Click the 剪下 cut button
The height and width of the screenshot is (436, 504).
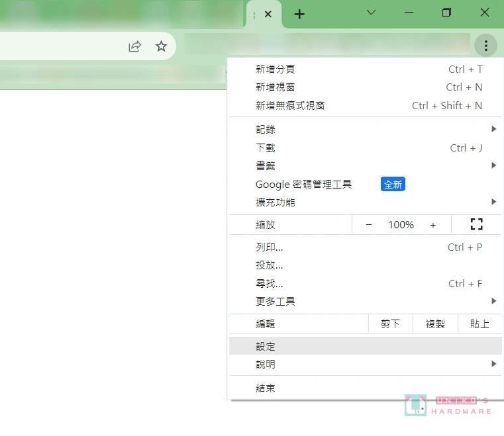click(x=390, y=324)
